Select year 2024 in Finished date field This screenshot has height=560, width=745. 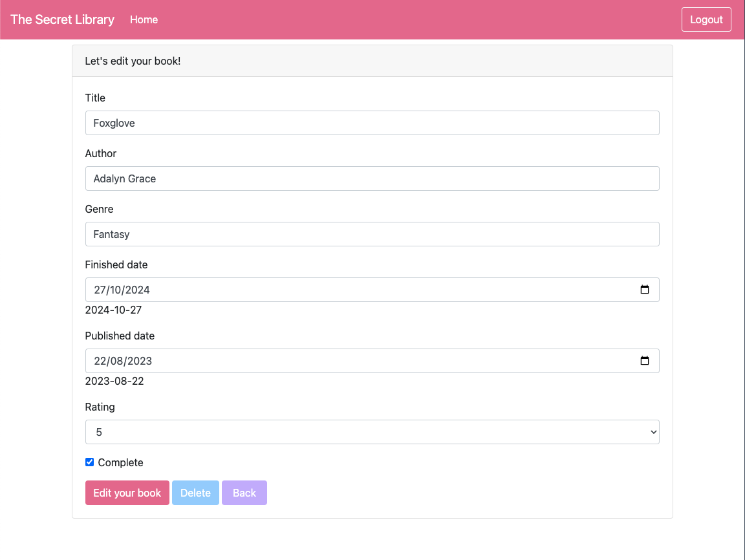pos(138,290)
